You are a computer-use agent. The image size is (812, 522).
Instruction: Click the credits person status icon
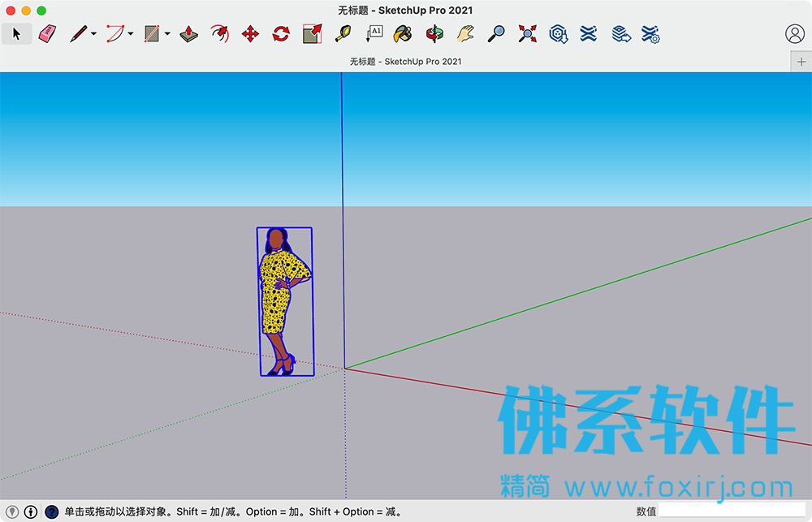(x=31, y=511)
